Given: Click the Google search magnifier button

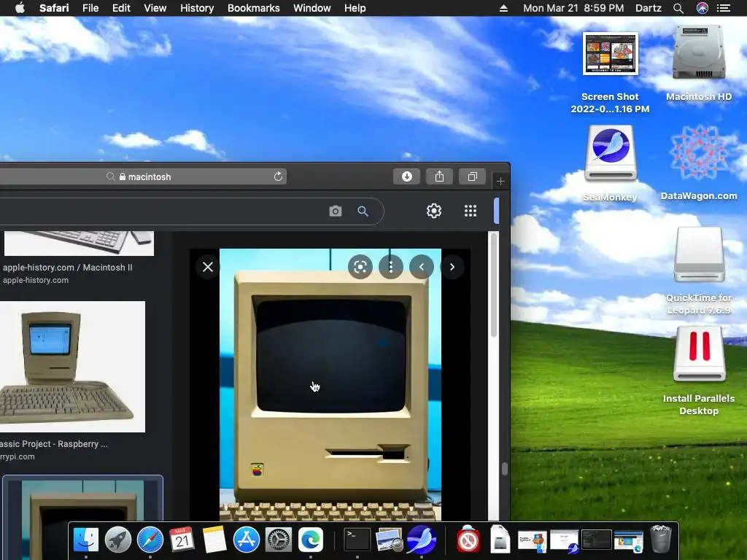Looking at the screenshot, I should click(x=363, y=211).
